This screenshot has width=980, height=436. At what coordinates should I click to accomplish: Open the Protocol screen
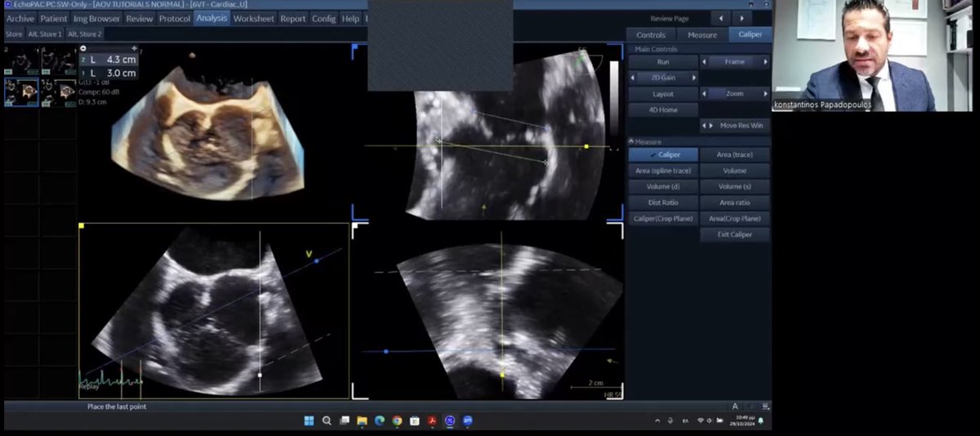[x=175, y=18]
